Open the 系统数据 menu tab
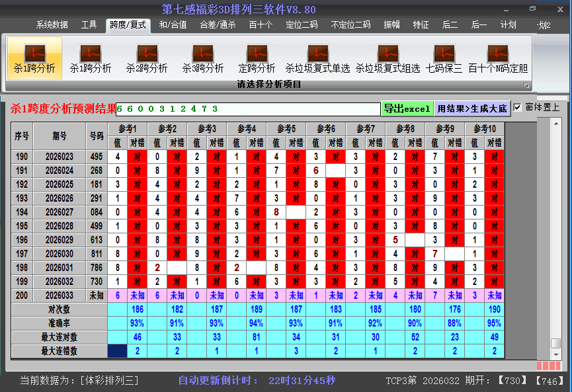Viewport: 572px width, 392px height. coord(52,25)
